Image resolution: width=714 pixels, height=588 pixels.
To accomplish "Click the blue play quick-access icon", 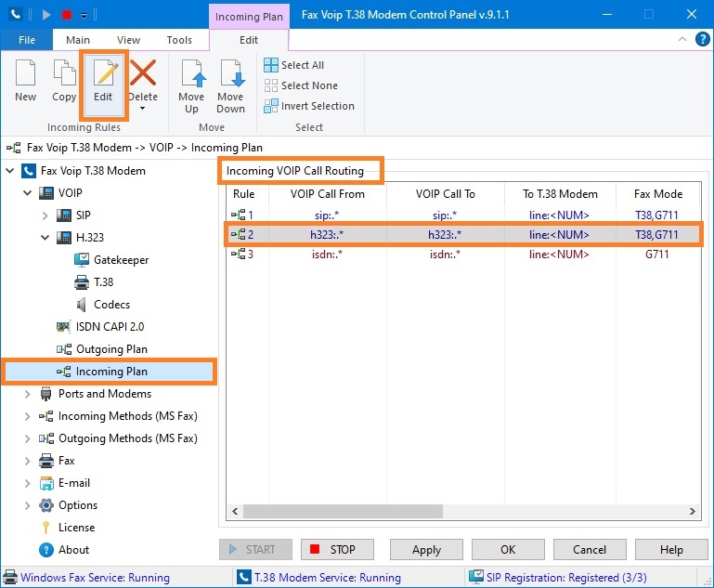I will (46, 15).
